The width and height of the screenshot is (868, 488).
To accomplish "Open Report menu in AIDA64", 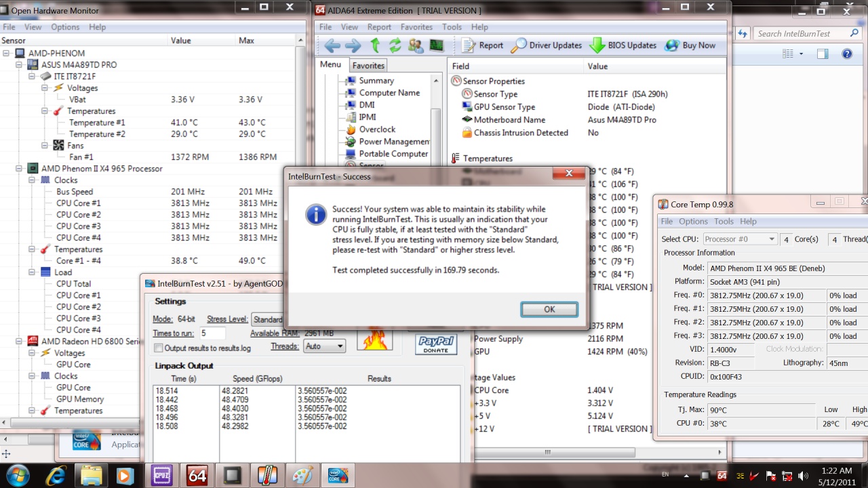I will coord(379,27).
